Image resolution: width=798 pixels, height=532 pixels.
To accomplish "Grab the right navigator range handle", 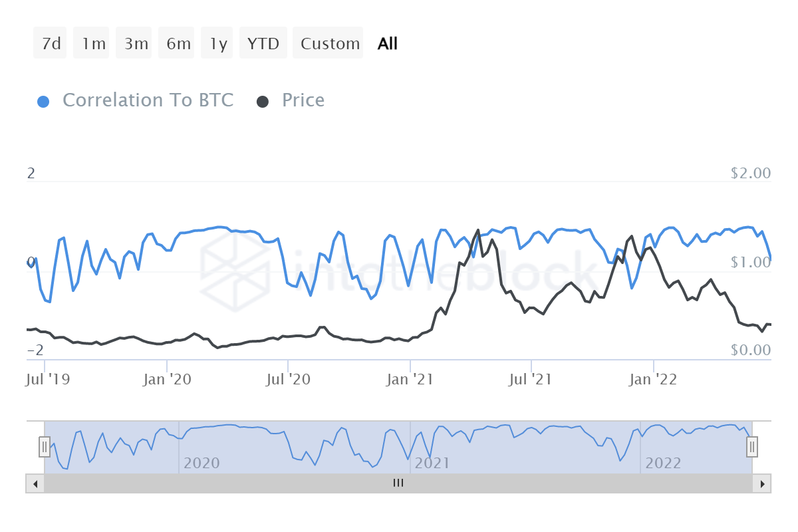I will (x=752, y=447).
